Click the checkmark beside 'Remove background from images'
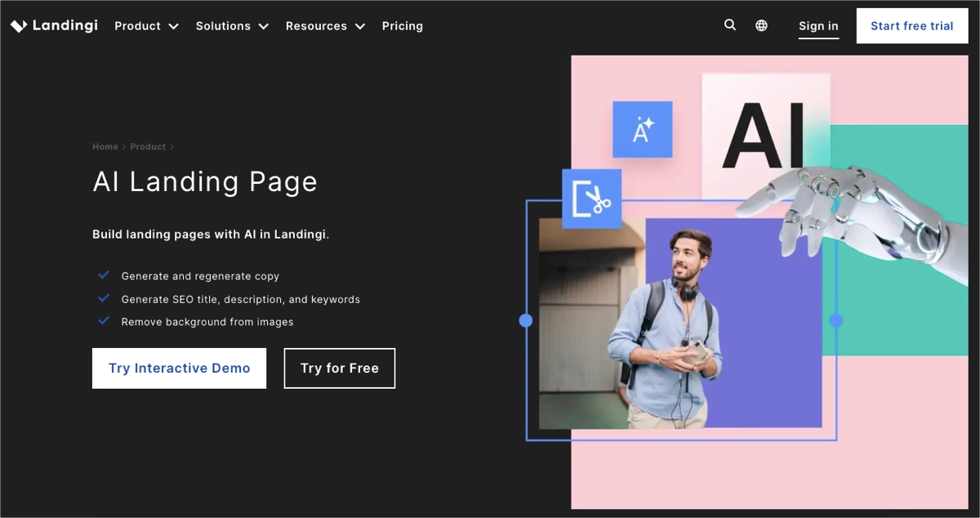Viewport: 980px width, 518px height. (x=104, y=320)
